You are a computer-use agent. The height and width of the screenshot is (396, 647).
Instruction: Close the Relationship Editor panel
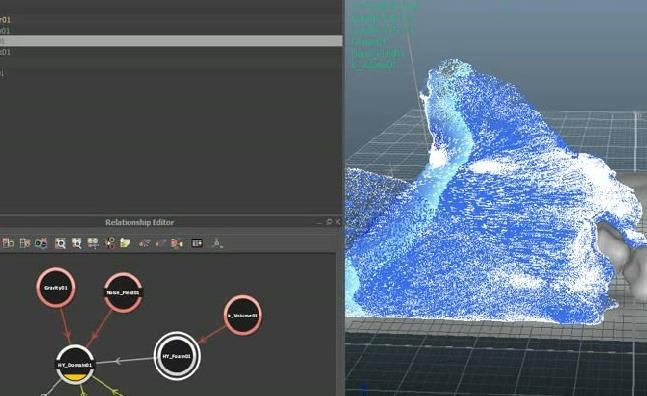point(338,222)
